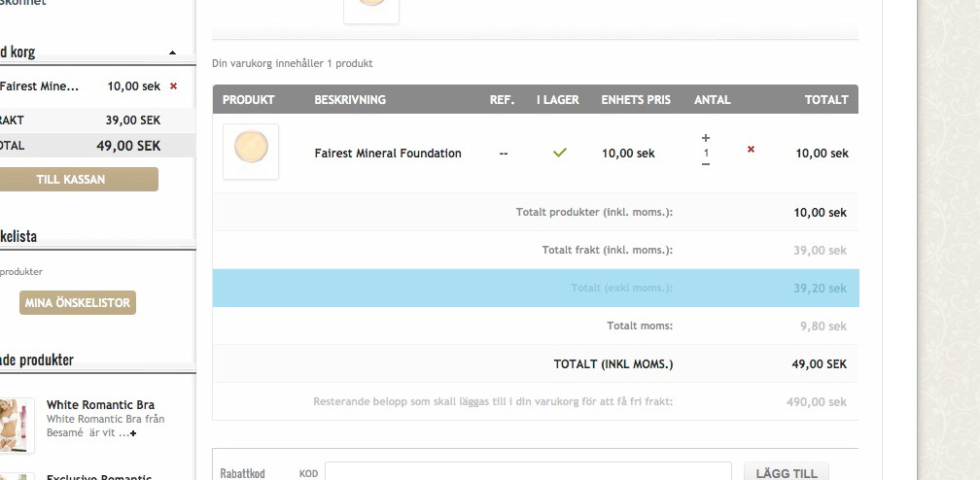Click the ANTAL column header
This screenshot has height=480, width=980.
click(713, 99)
